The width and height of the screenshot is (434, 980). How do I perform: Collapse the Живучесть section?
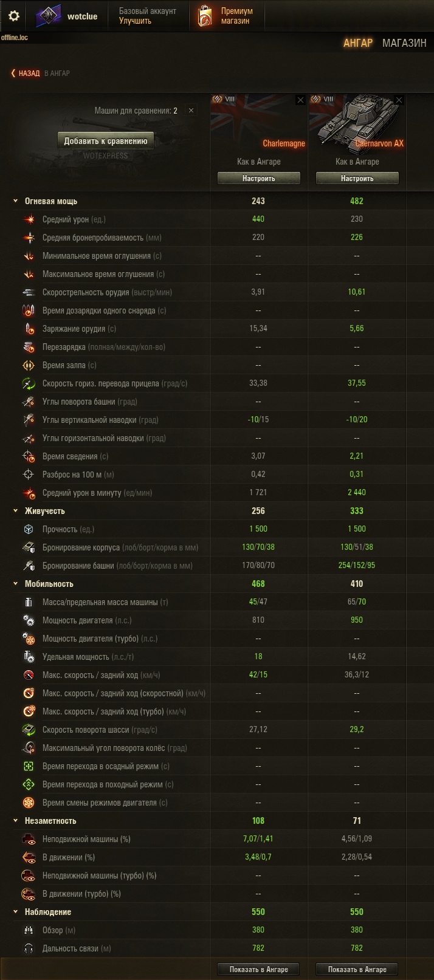click(16, 511)
